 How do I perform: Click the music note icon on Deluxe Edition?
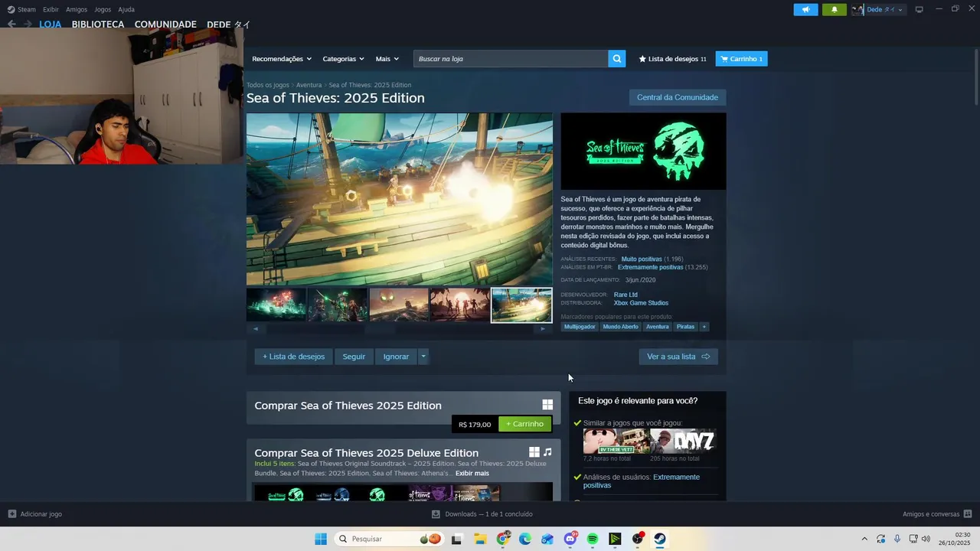tap(547, 452)
